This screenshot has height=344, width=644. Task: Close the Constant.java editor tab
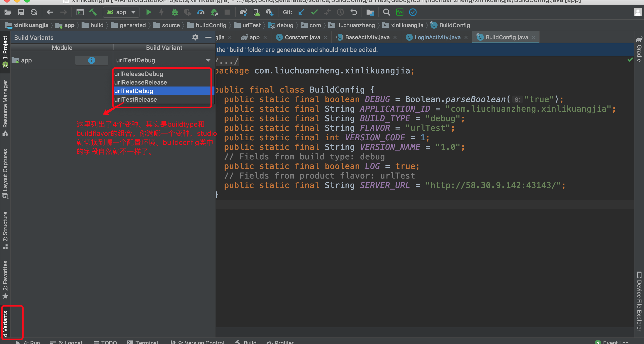coord(326,37)
